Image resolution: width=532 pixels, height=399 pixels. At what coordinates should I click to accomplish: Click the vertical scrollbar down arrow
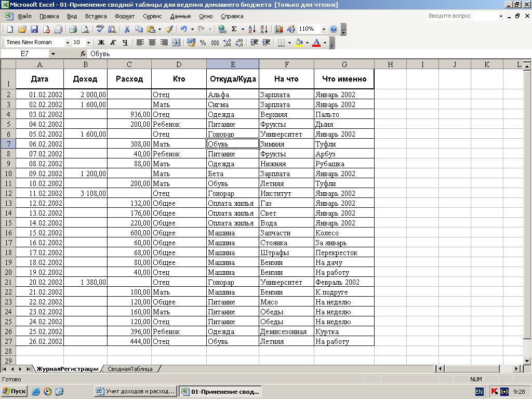pyautogui.click(x=527, y=361)
